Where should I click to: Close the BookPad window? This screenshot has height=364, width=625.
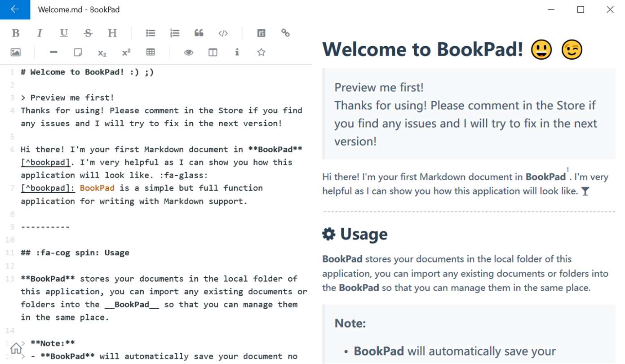coord(610,9)
